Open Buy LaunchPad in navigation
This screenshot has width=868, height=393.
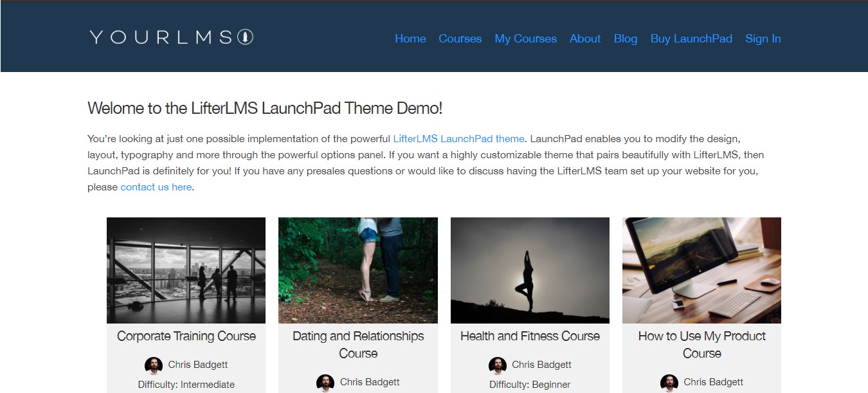tap(691, 39)
